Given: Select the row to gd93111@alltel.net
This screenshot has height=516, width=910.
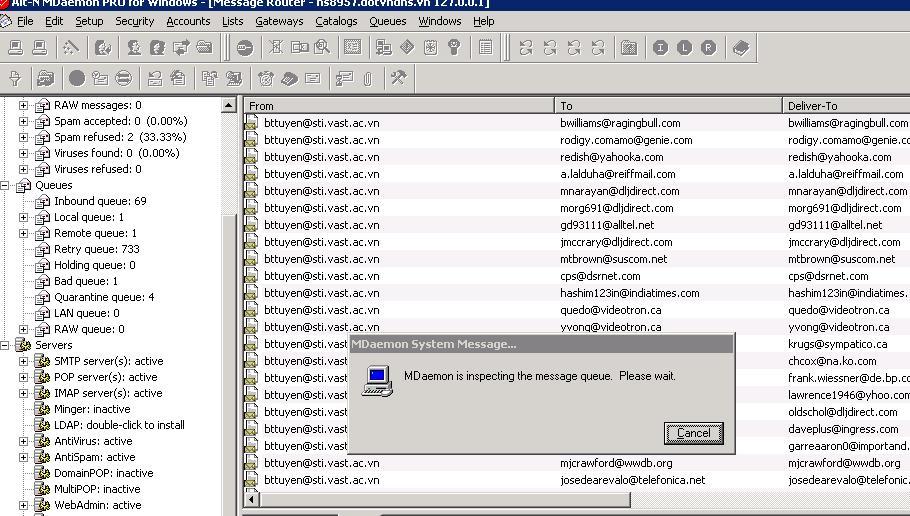Looking at the screenshot, I should coord(577,225).
